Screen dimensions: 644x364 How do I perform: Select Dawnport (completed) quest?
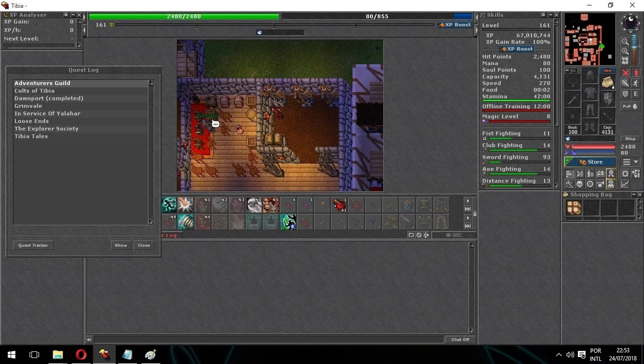(81, 98)
